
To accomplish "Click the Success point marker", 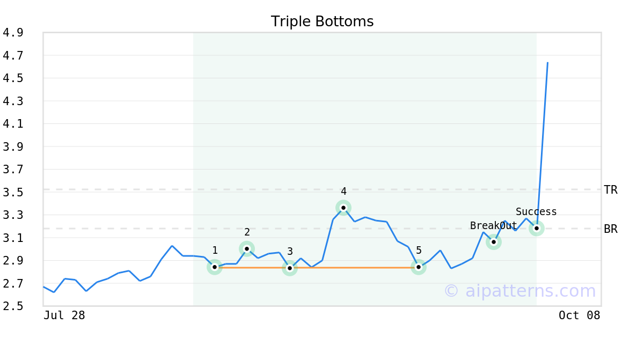I will click(x=536, y=228).
